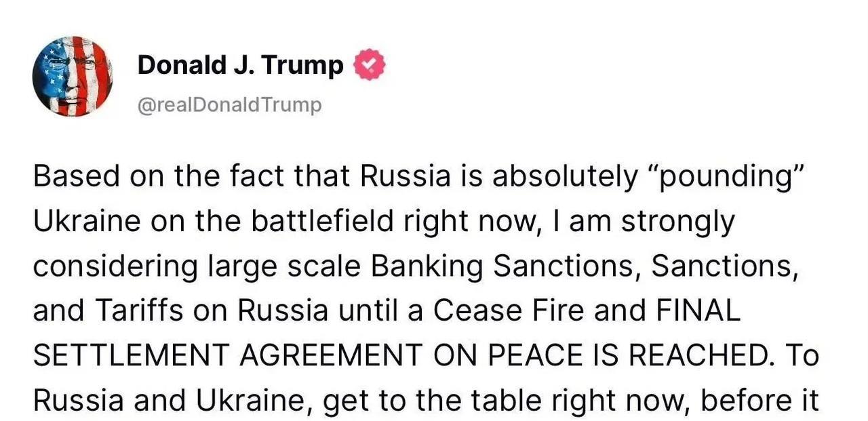Open the Donald J. Trump display name
The width and height of the screenshot is (868, 421).
[241, 65]
